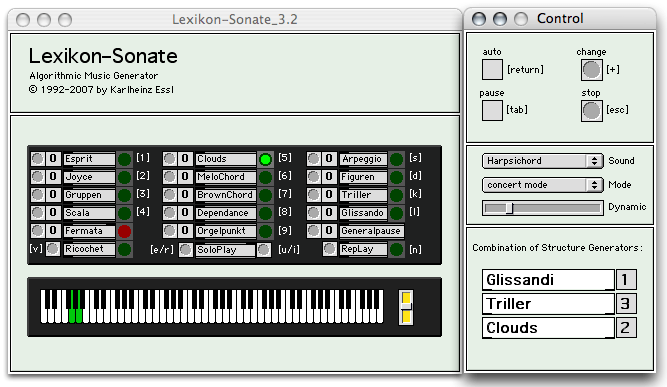Click the grey trigger button for Gruppen
The image size is (667, 387).
coord(37,195)
